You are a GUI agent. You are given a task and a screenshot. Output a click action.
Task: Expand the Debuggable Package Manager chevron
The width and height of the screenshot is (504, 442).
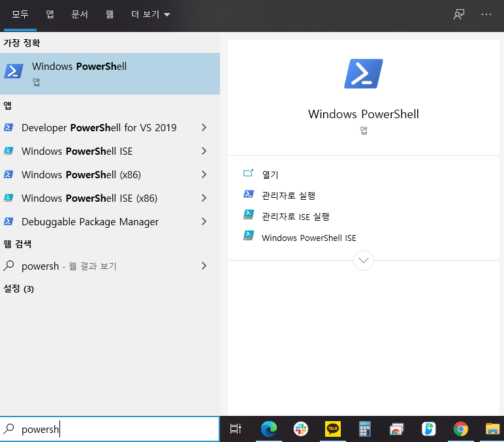pyautogui.click(x=204, y=221)
